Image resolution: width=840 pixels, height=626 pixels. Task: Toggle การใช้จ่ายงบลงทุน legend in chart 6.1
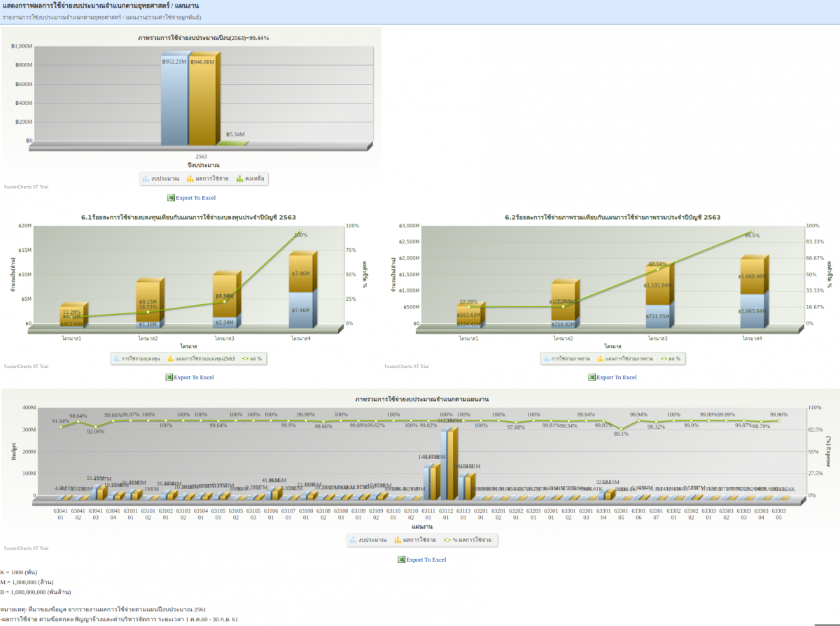click(x=136, y=358)
